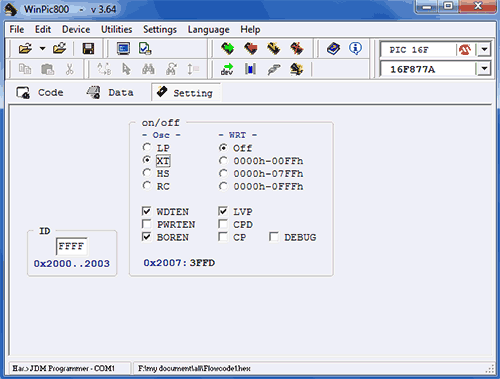Click the checkmark document settings icon

click(145, 49)
